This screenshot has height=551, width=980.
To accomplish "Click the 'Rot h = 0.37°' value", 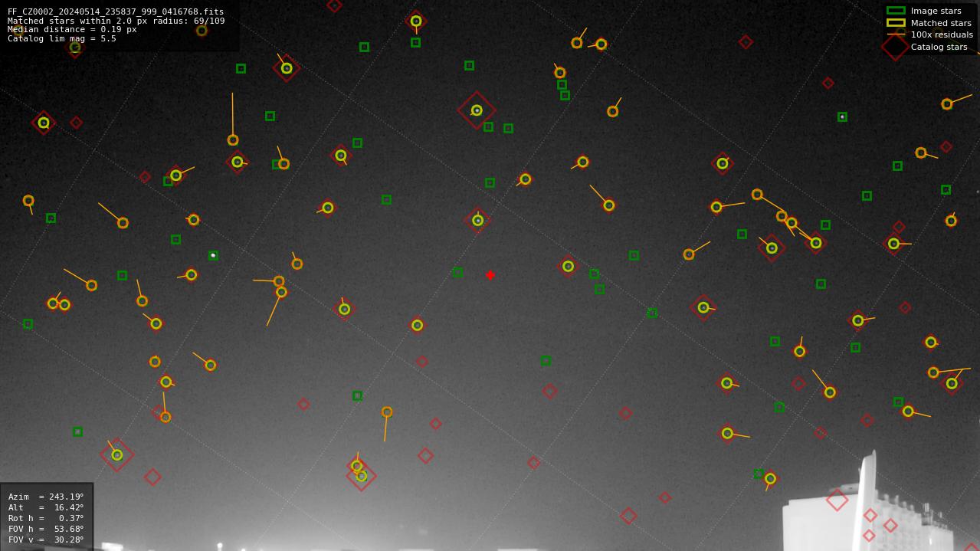I will point(46,518).
